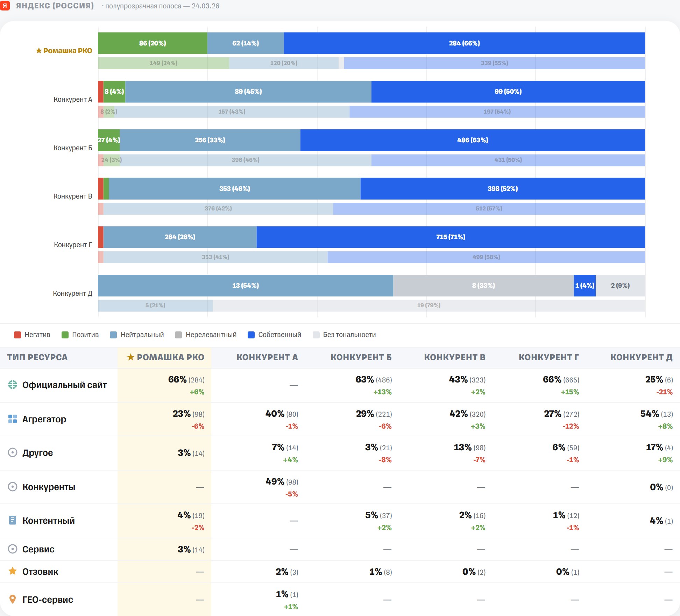Click the circle icon beside Сервис
680x616 pixels.
coord(13,549)
